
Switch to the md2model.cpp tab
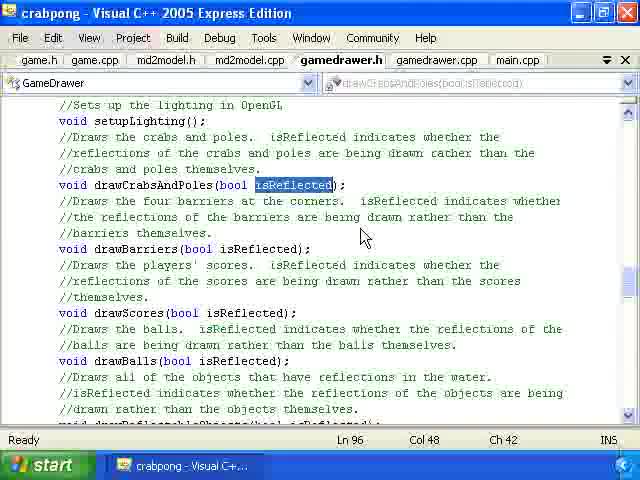coord(249,60)
